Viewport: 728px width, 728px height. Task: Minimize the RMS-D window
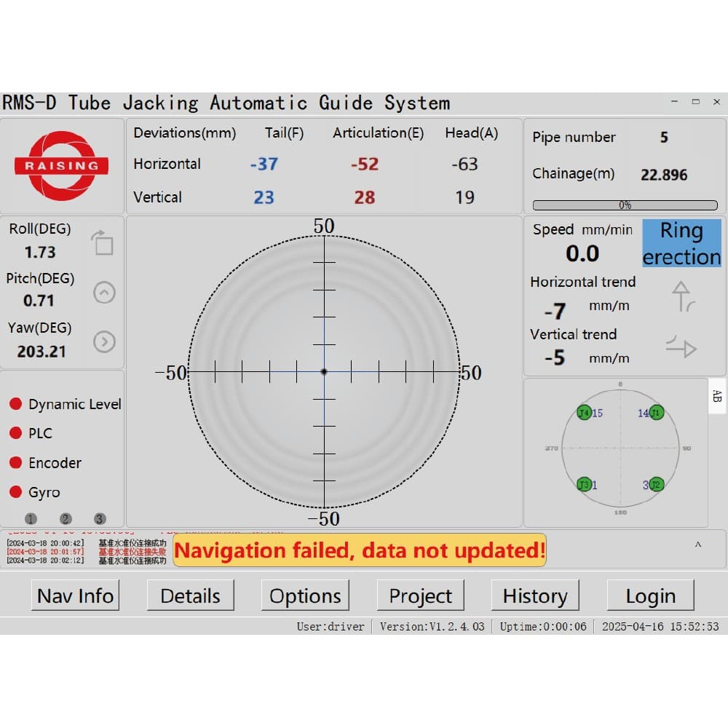click(675, 101)
